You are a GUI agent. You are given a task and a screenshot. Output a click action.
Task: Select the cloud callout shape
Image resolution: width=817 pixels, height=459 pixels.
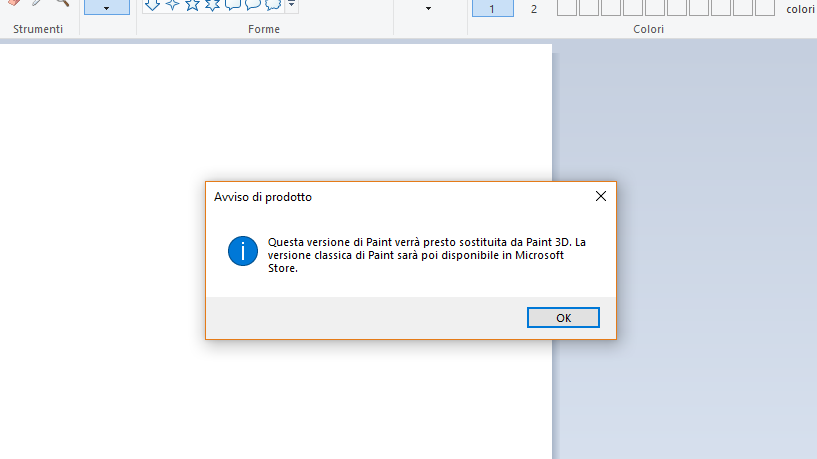[273, 5]
